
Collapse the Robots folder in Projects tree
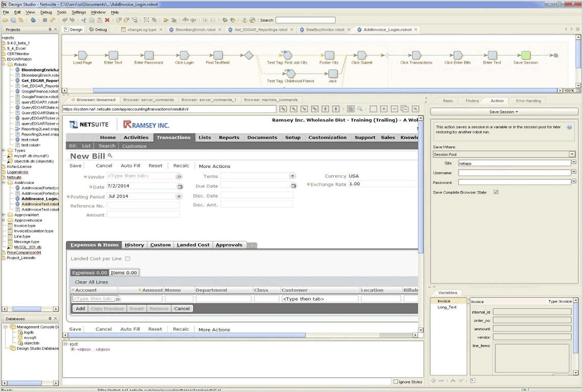(x=4, y=65)
